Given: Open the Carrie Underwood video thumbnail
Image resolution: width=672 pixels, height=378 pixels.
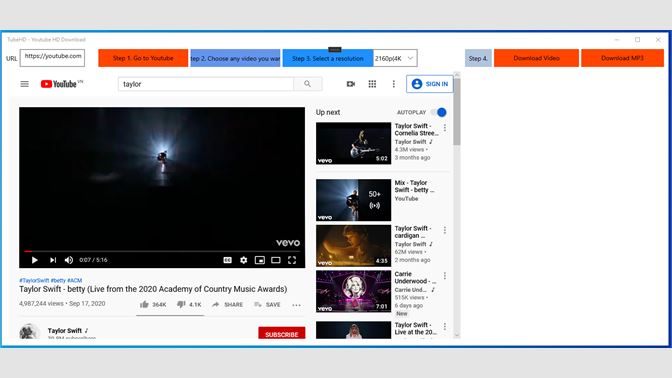Looking at the screenshot, I should tap(354, 291).
